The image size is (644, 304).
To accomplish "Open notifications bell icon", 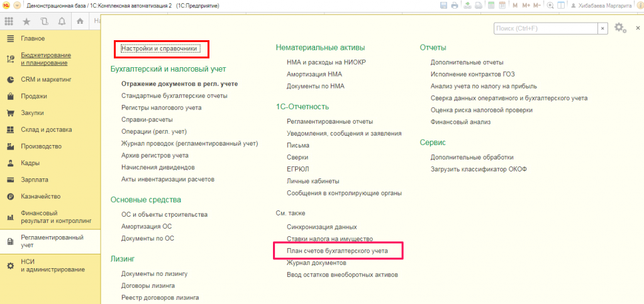I will (x=62, y=21).
